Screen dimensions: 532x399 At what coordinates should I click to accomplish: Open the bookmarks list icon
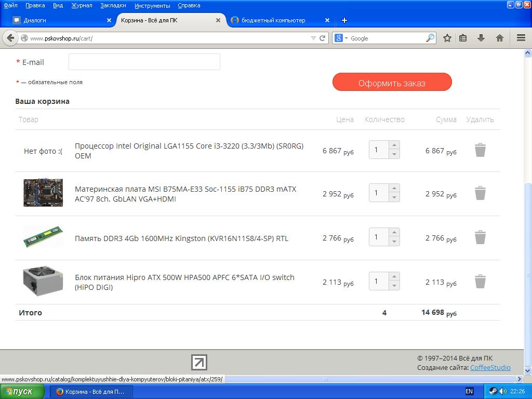click(463, 38)
